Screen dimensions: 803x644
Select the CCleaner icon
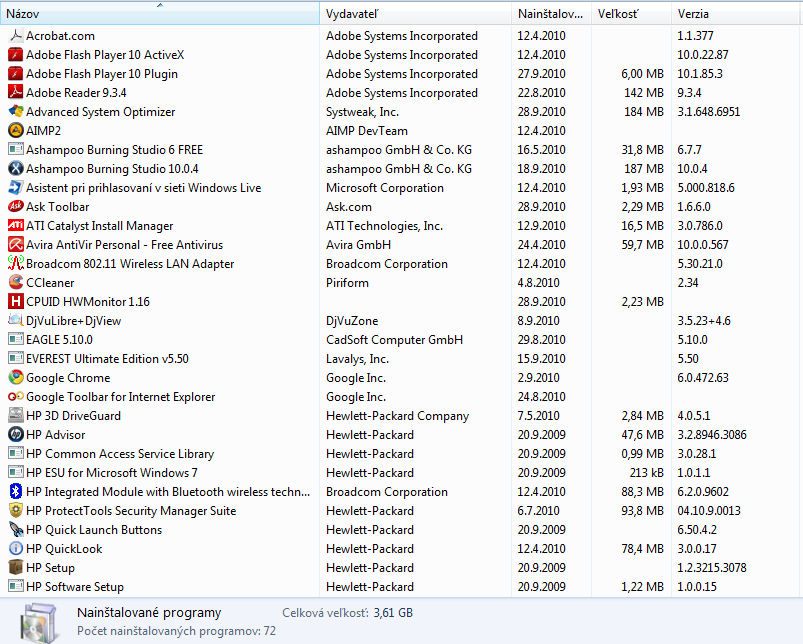(x=16, y=283)
